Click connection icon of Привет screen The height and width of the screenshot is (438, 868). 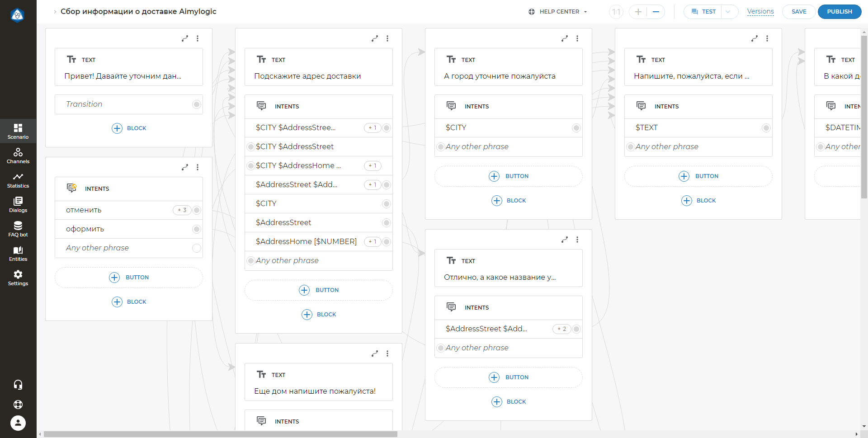(x=185, y=38)
